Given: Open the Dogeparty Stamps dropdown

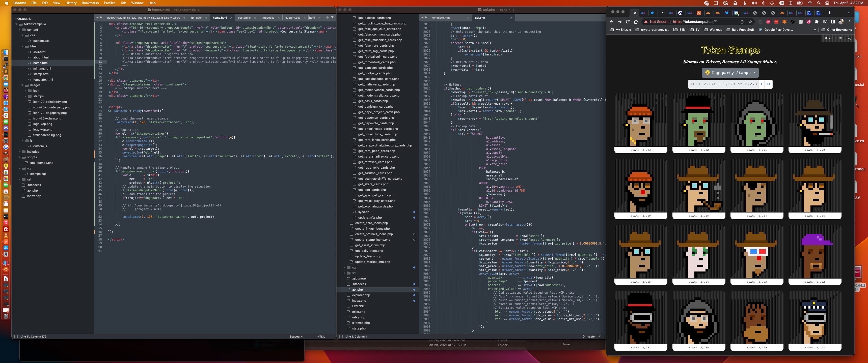Looking at the screenshot, I should tap(730, 73).
